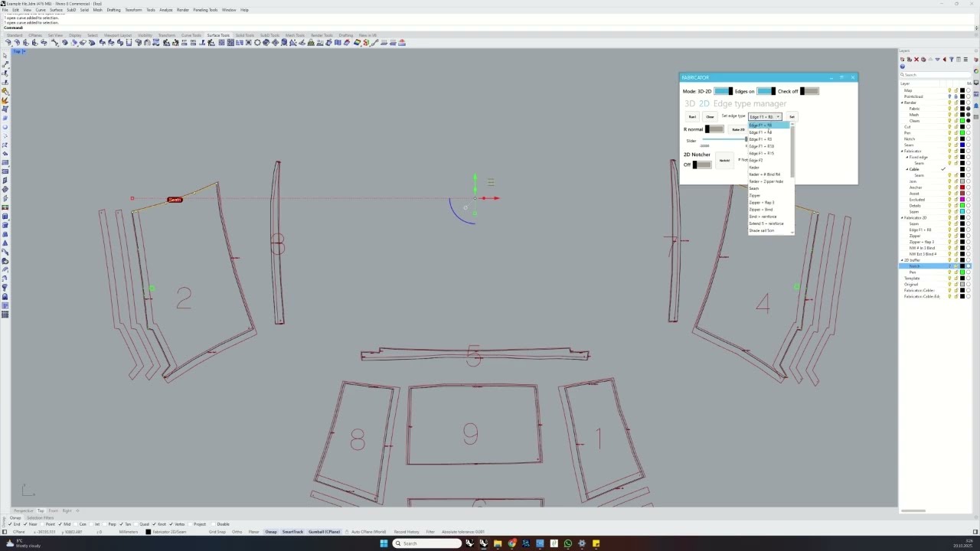
Task: Open the Paneling Tools menu
Action: point(205,10)
